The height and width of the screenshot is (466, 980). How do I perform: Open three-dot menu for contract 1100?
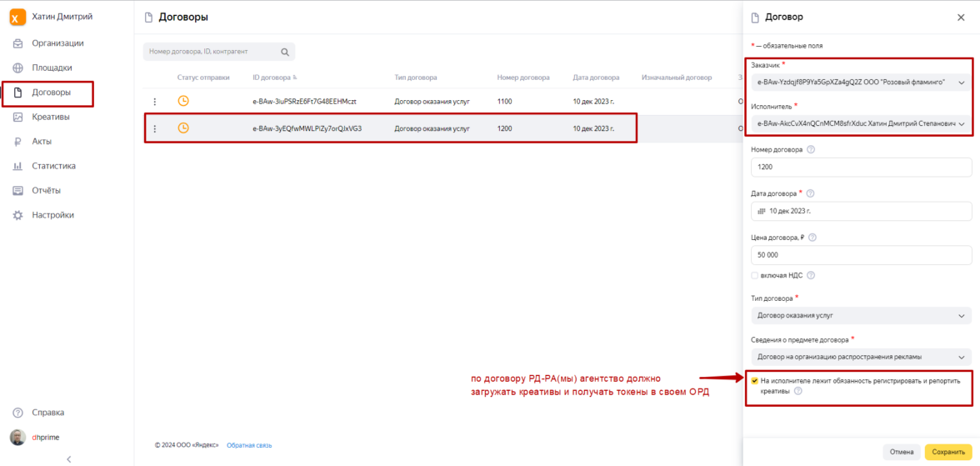coord(154,102)
